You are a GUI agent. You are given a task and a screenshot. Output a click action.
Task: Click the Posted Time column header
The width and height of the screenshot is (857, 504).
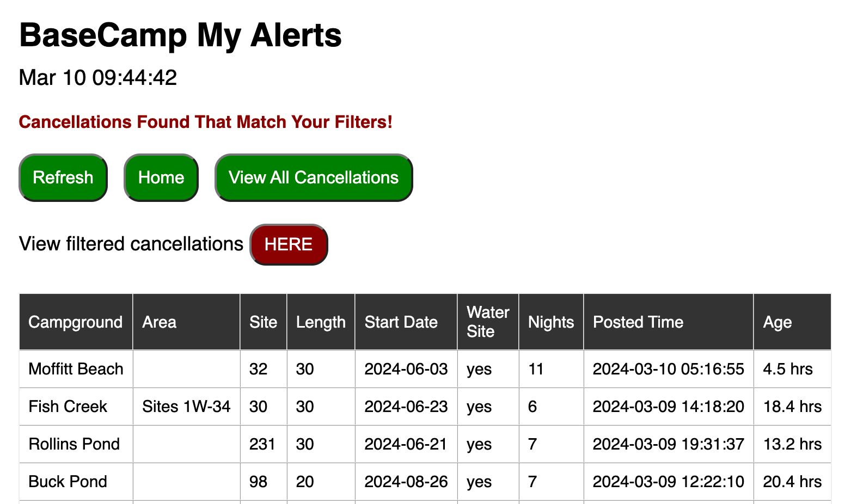click(638, 322)
